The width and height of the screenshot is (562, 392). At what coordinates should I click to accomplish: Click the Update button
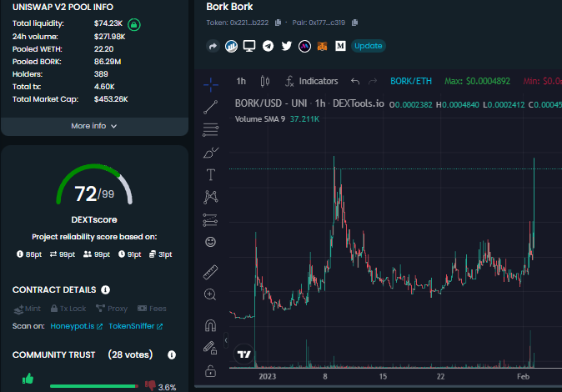tap(368, 46)
